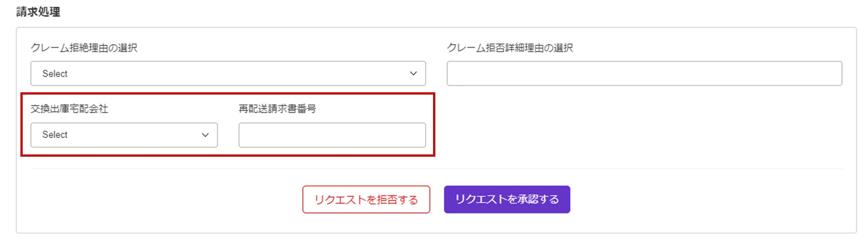Screen dimensions: 868x241
Task: Click the horizontal divider above the request buttons
Action: [x=435, y=169]
